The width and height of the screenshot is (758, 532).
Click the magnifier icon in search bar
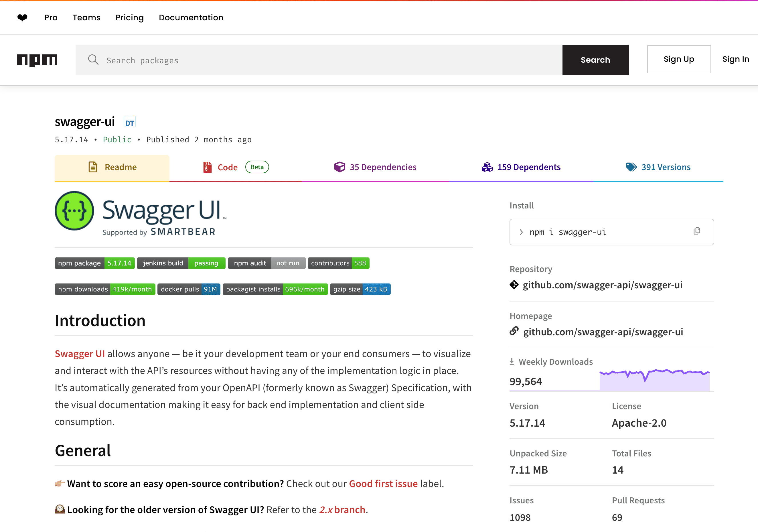pyautogui.click(x=93, y=60)
